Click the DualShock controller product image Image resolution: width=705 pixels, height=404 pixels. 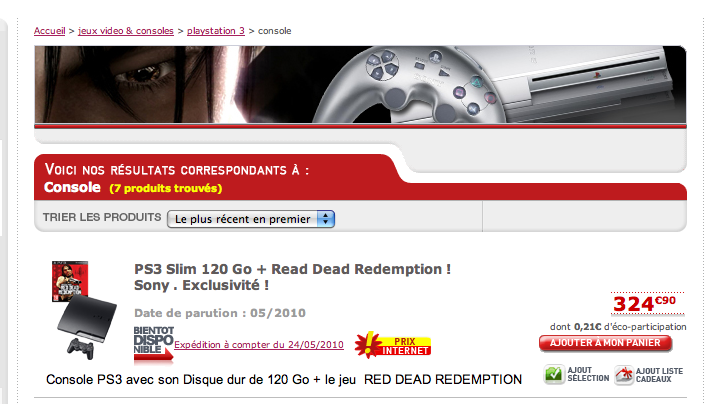(80, 348)
